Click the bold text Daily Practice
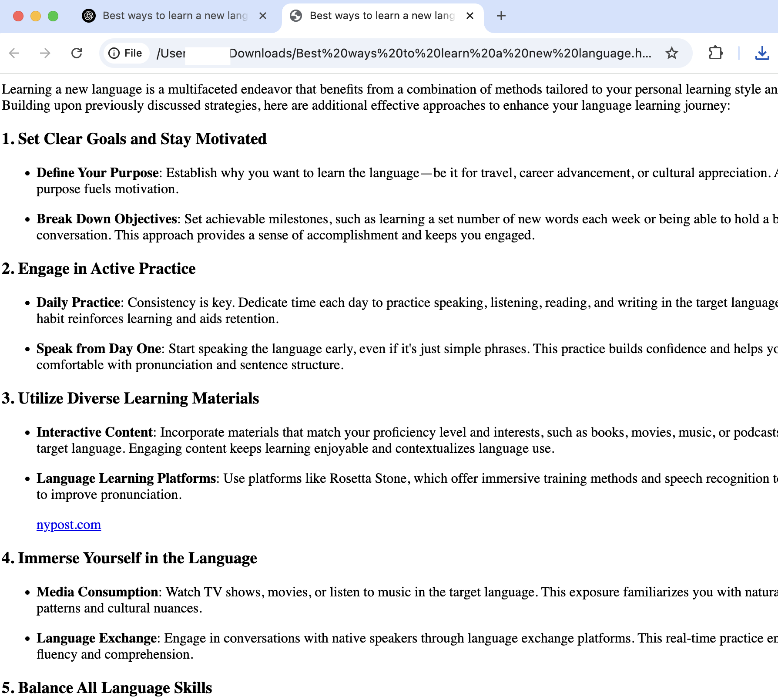 tap(78, 303)
